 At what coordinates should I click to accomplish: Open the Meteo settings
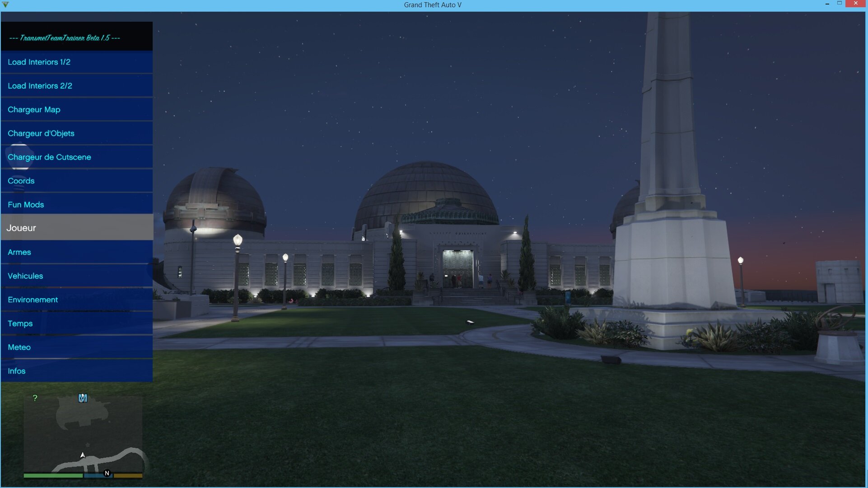77,347
